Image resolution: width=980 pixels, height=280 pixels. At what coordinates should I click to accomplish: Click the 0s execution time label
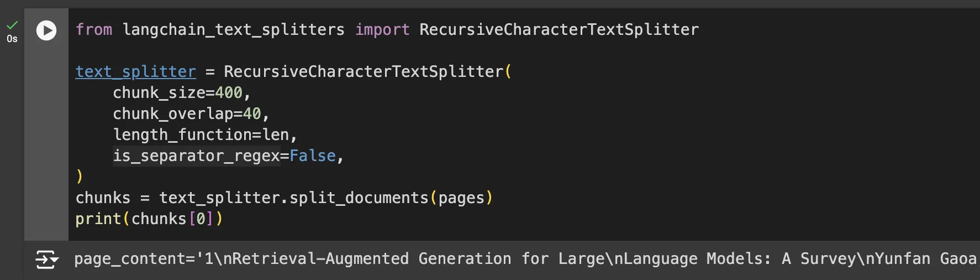coord(12,39)
